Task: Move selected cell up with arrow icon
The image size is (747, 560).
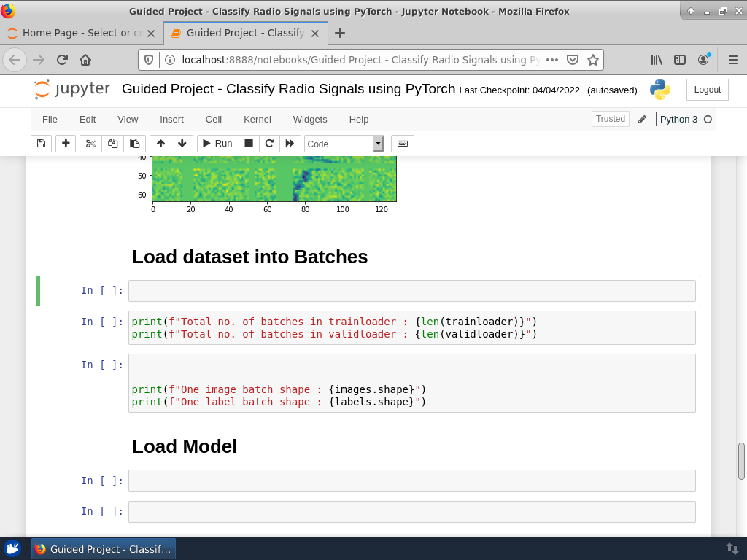Action: 160,144
